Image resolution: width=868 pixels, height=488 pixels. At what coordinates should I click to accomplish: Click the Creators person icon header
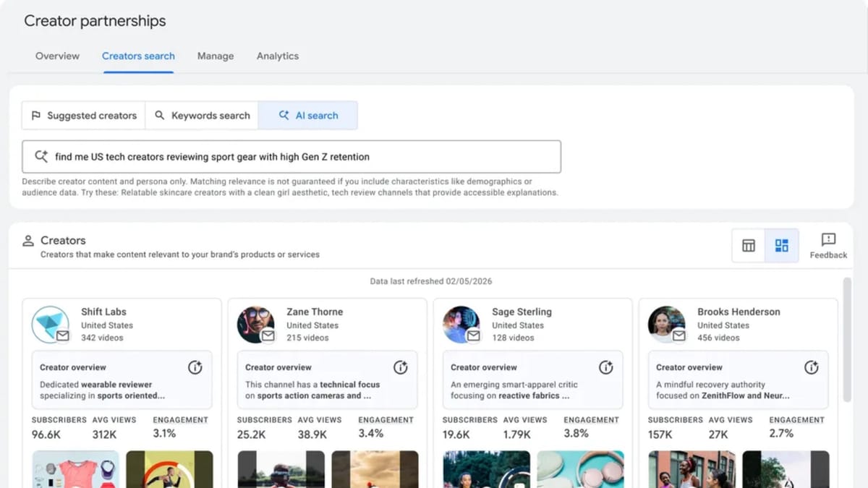(x=28, y=240)
